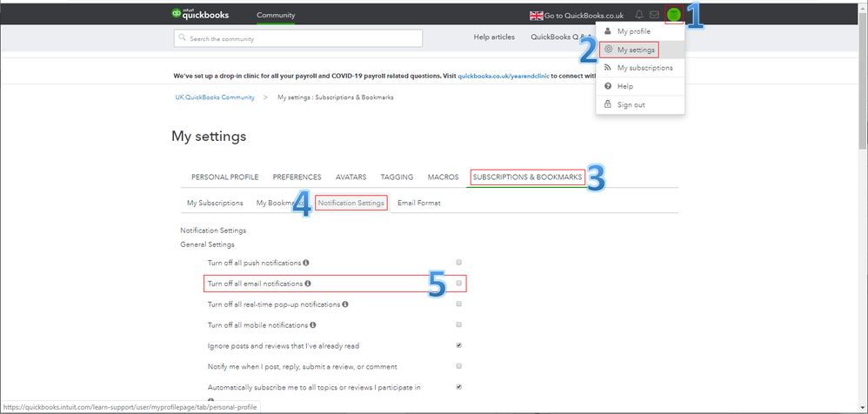Click the General Settings label
This screenshot has width=868, height=414.
(x=207, y=244)
